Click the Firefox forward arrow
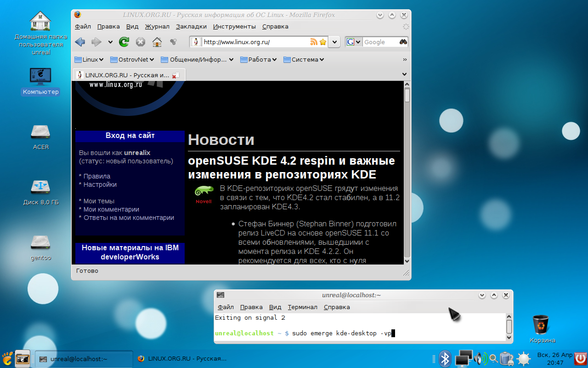The image size is (588, 368). tap(96, 42)
